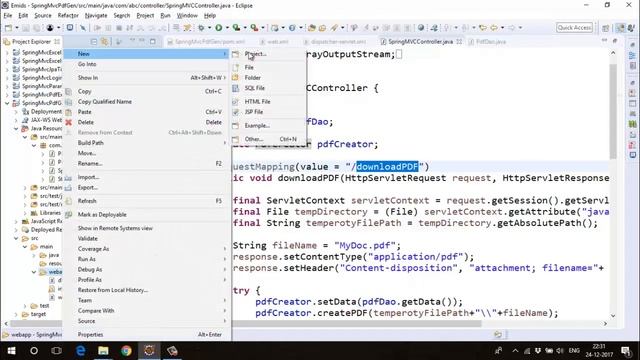Click the Eclipse icon in taskbar
The image size is (640, 360).
(x=149, y=351)
